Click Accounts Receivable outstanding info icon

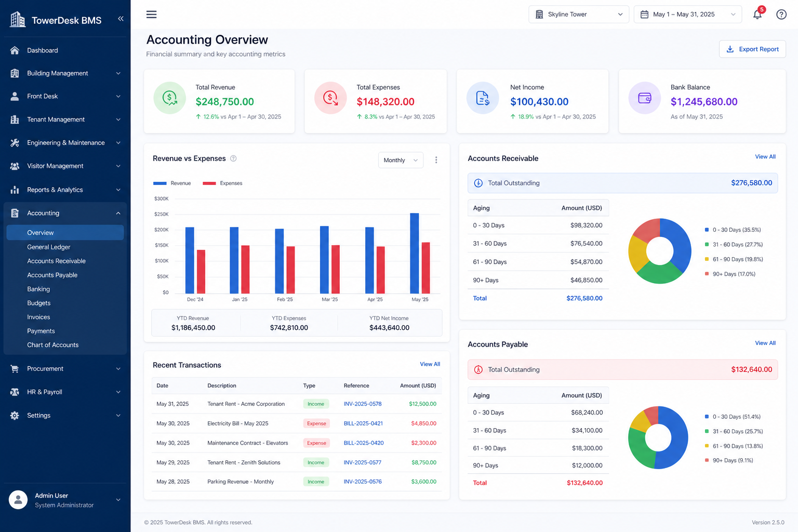[478, 183]
